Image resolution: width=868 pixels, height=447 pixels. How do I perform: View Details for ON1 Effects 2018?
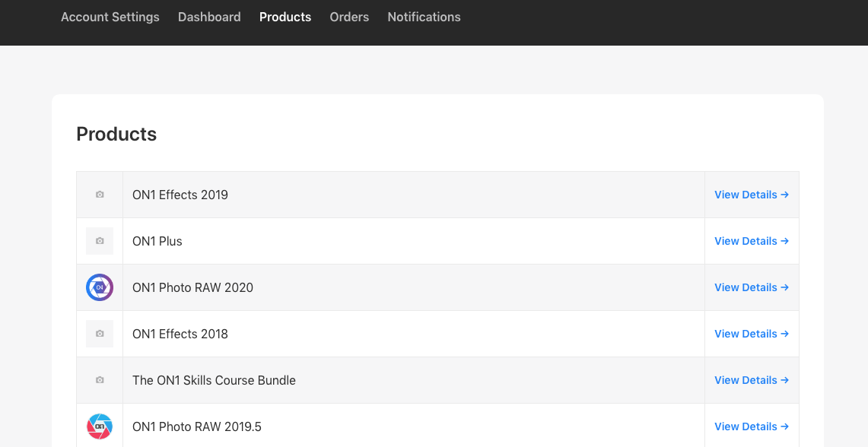click(751, 334)
